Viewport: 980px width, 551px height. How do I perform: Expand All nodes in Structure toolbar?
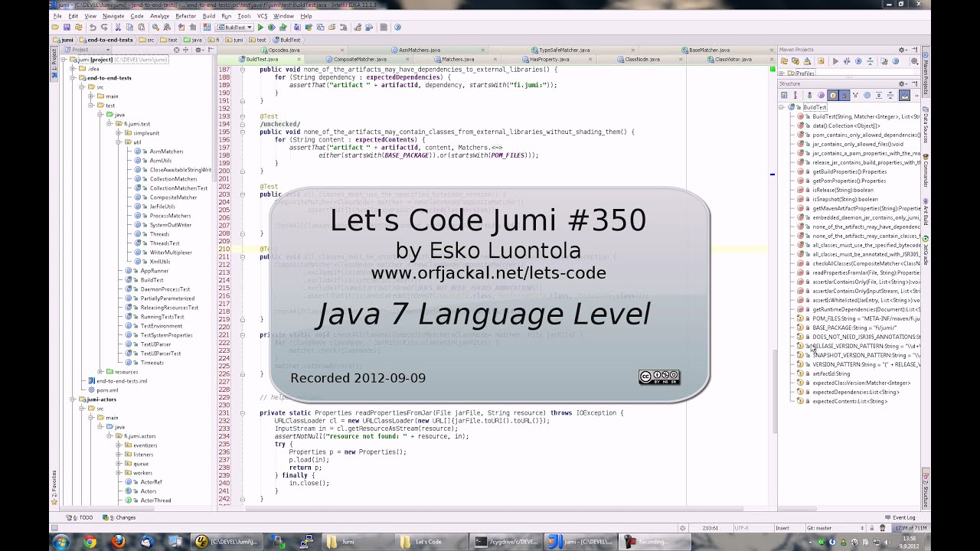tap(878, 95)
